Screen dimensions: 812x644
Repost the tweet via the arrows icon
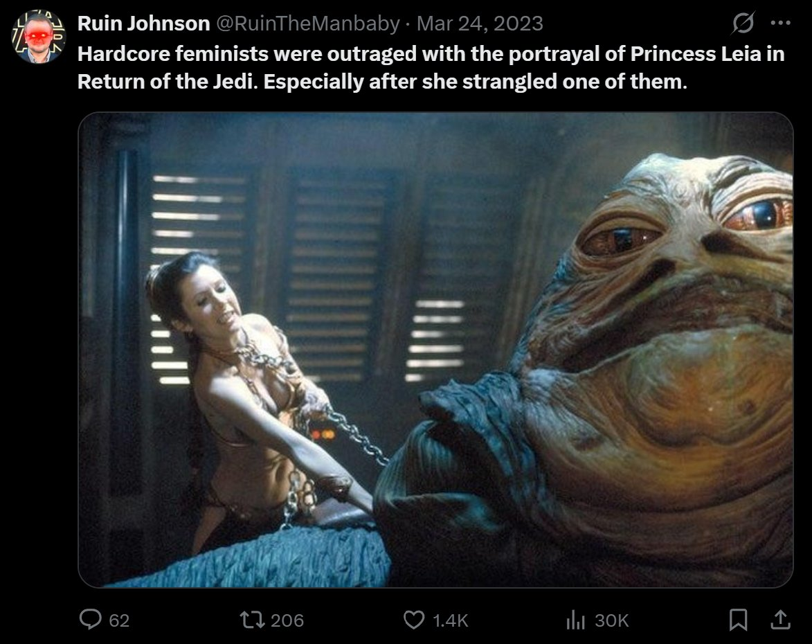pos(252,620)
